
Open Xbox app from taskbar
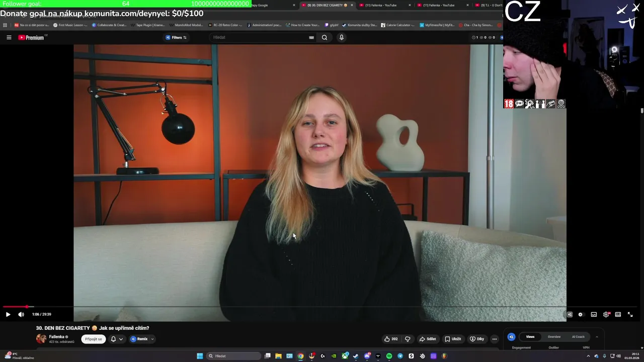coord(345,356)
